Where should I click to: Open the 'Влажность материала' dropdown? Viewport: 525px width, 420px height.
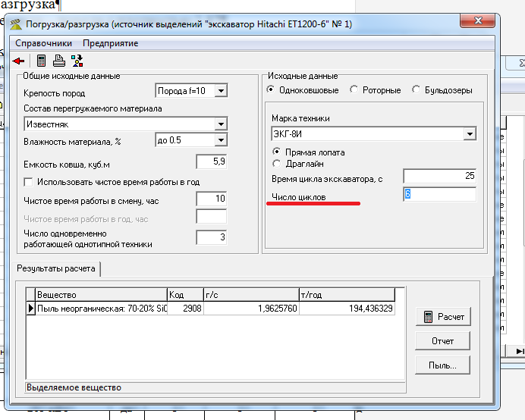220,140
